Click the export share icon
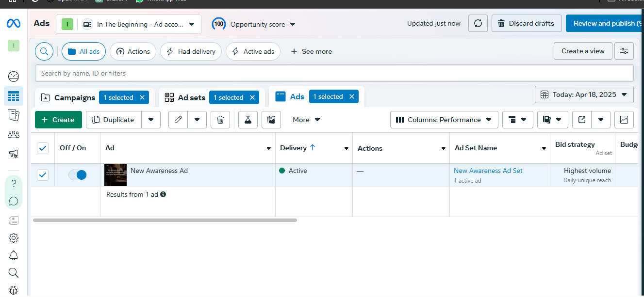 point(581,120)
